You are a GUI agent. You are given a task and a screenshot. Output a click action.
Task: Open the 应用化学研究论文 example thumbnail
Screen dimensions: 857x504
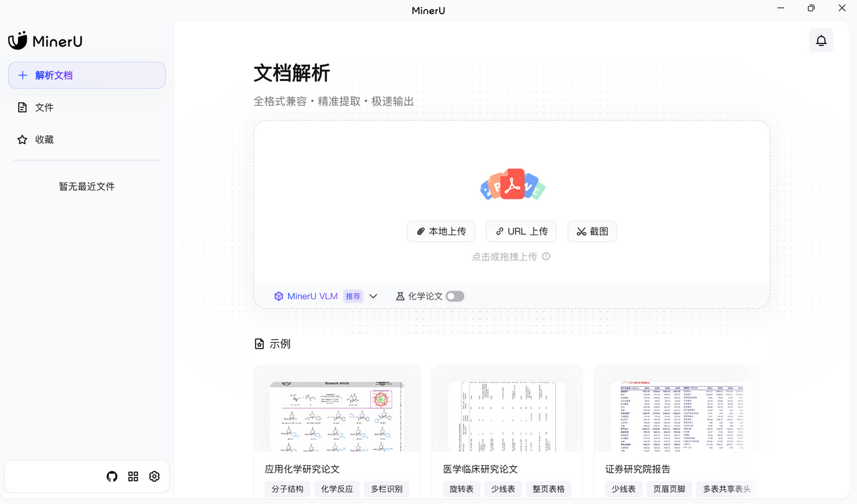[337, 415]
